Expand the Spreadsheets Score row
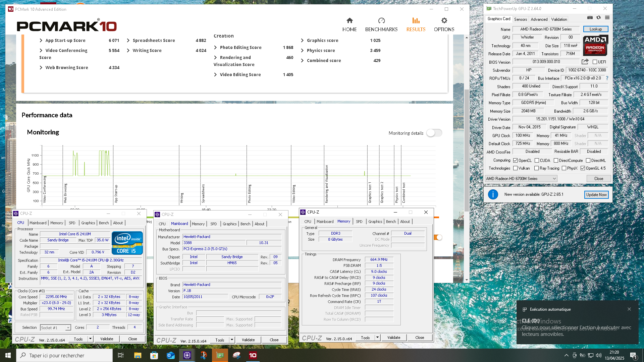 coord(128,40)
